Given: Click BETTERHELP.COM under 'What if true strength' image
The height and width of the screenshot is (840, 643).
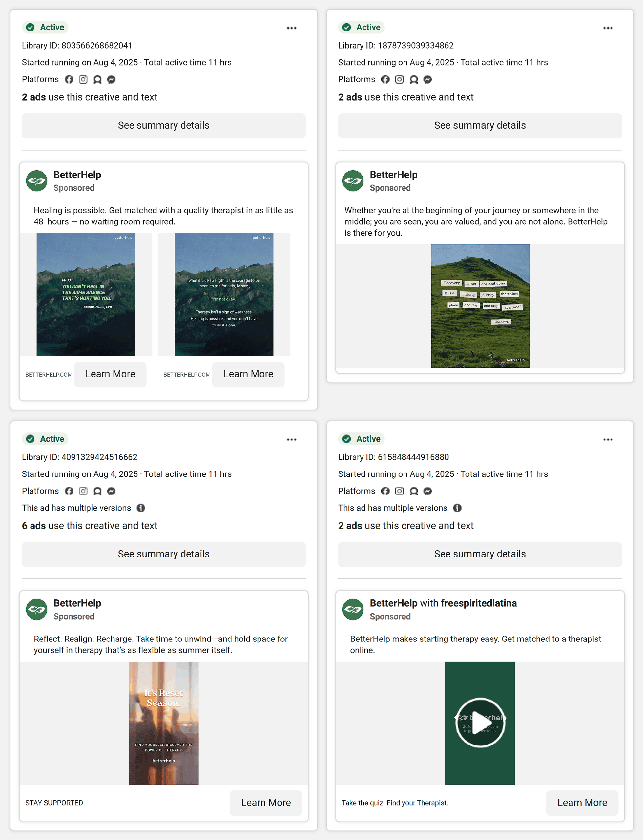Looking at the screenshot, I should click(186, 374).
